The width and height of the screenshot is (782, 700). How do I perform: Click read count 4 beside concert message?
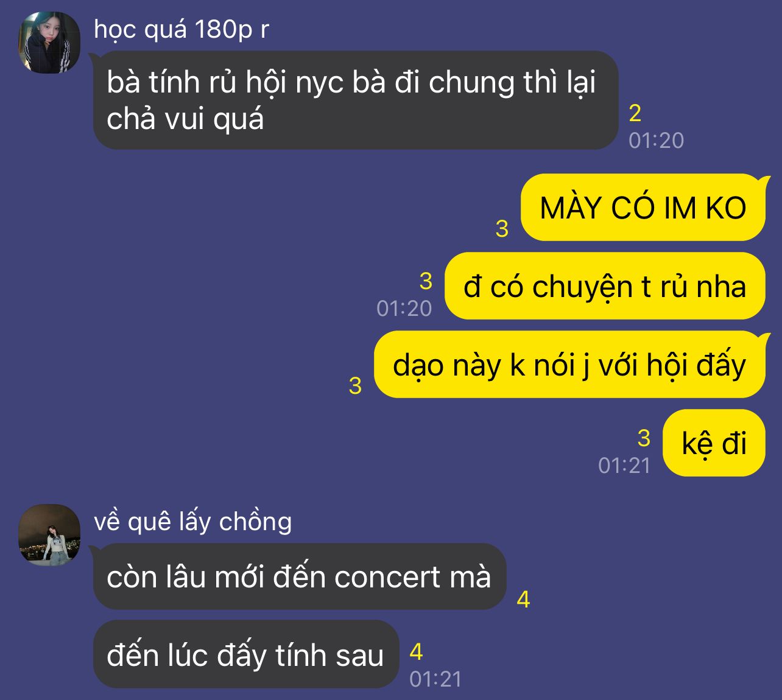pyautogui.click(x=523, y=600)
